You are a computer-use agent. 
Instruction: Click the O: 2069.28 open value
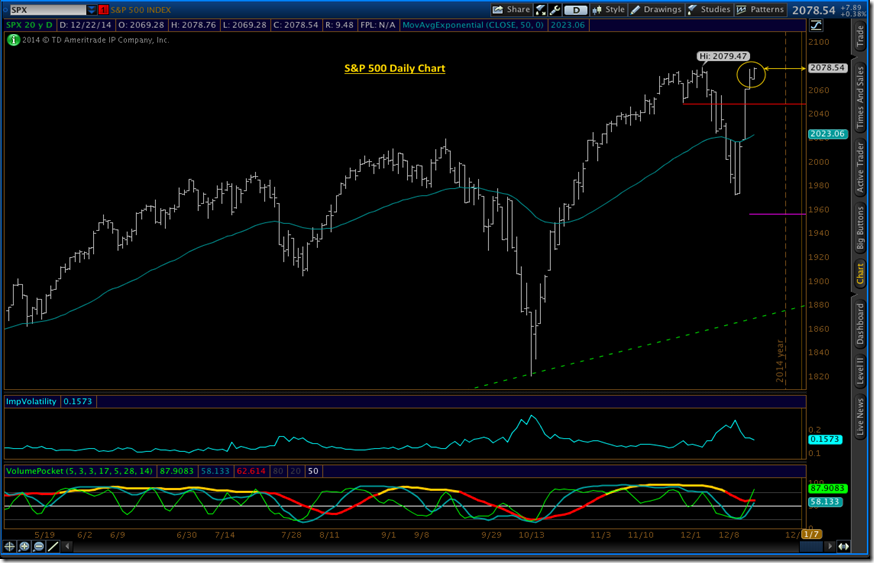[x=141, y=25]
